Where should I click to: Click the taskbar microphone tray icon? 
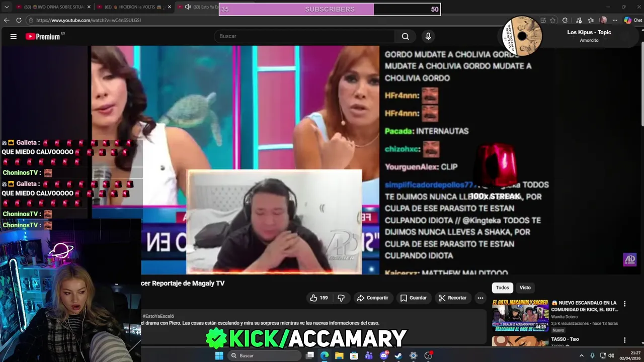pos(592,355)
